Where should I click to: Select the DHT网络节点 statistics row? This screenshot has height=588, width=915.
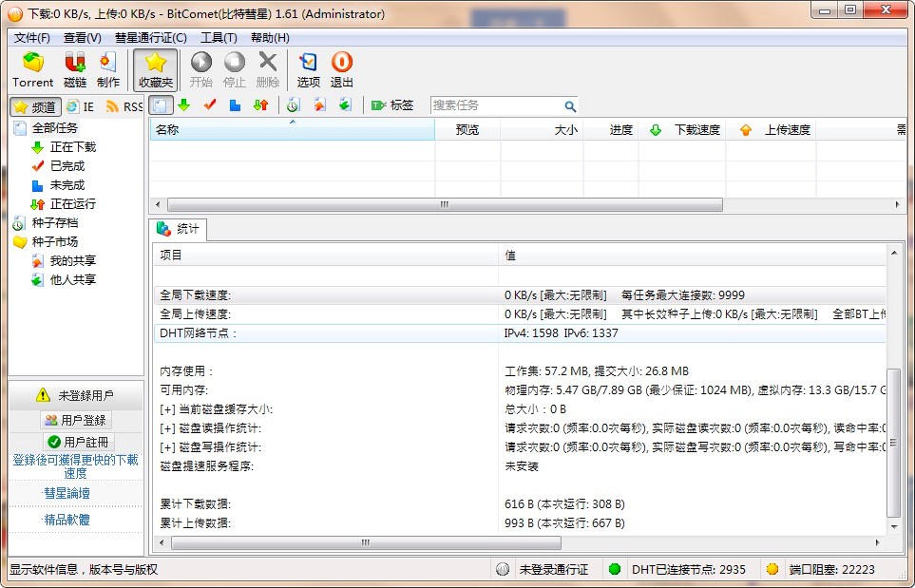click(x=520, y=333)
